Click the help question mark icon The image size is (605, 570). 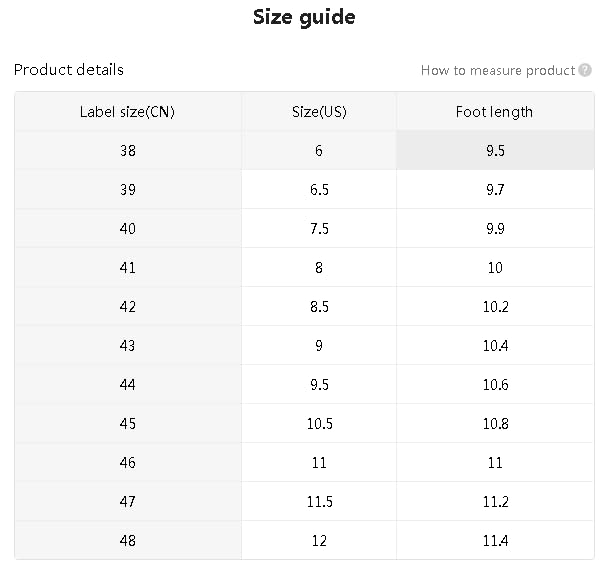[585, 70]
